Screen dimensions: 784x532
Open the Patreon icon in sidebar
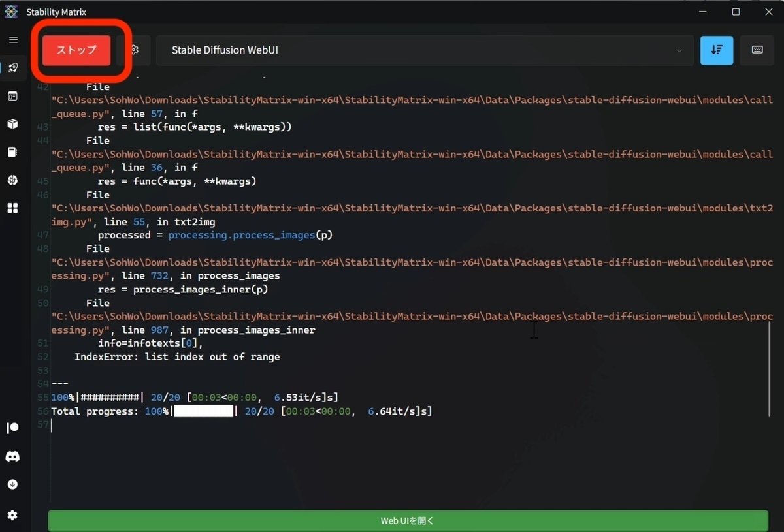click(13, 428)
